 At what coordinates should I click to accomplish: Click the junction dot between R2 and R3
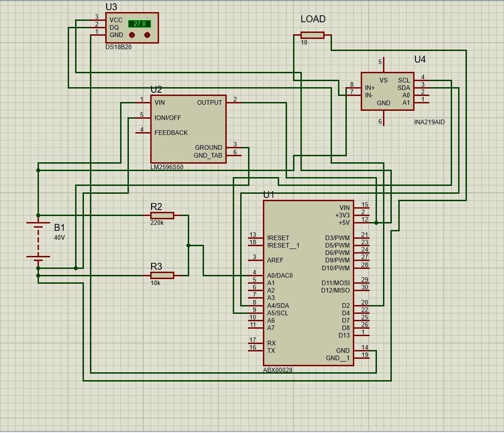click(x=188, y=246)
